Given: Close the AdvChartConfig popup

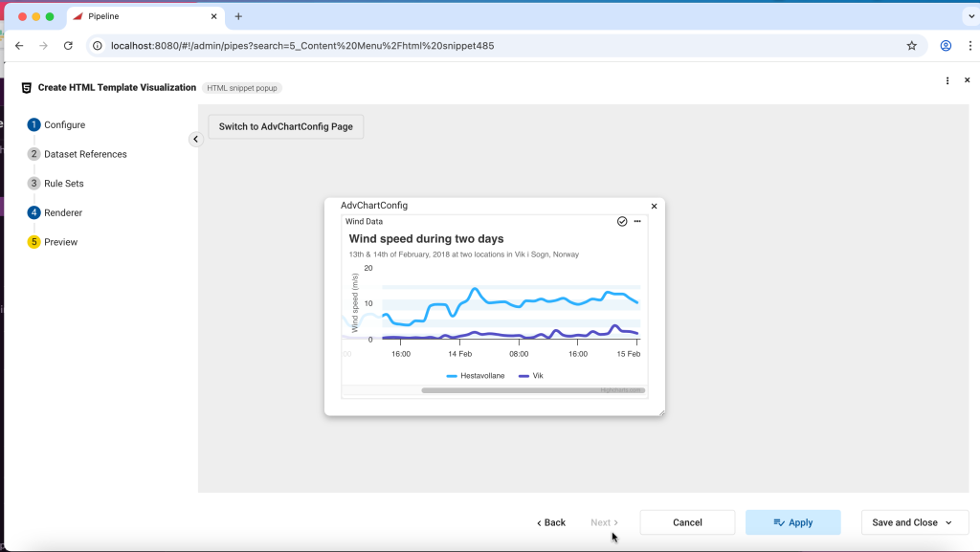Looking at the screenshot, I should (x=655, y=206).
